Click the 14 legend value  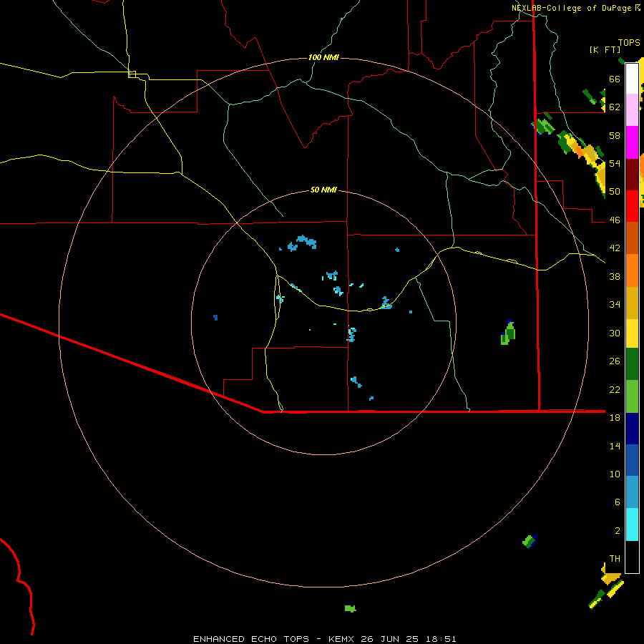point(615,446)
